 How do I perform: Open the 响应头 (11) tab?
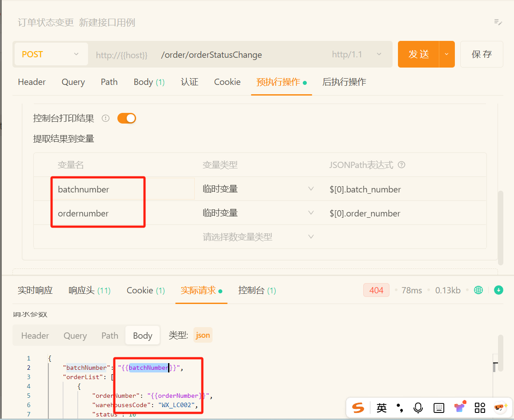coord(89,290)
